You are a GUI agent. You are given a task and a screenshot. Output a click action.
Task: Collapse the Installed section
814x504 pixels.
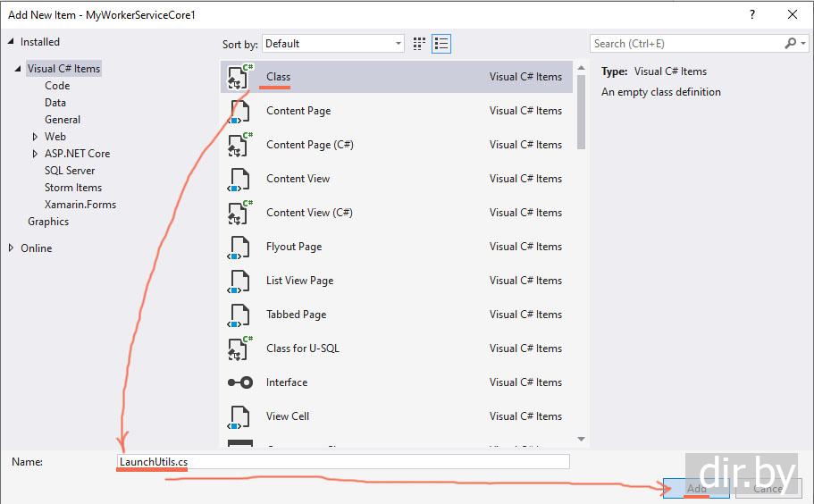coord(11,42)
